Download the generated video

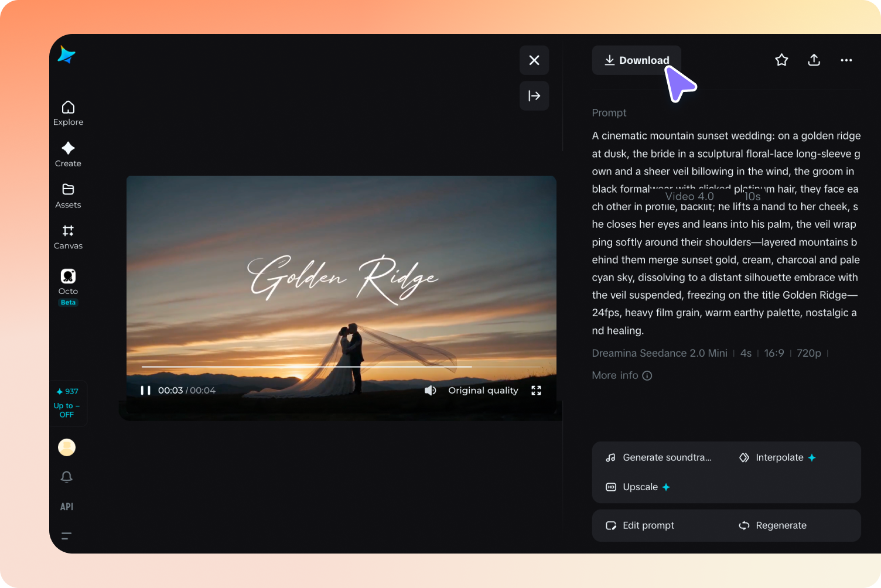tap(636, 60)
